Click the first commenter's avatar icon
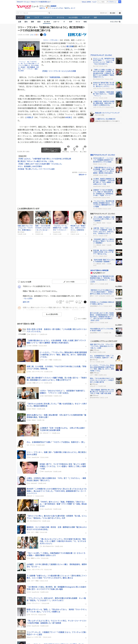 [x=19, y=287]
